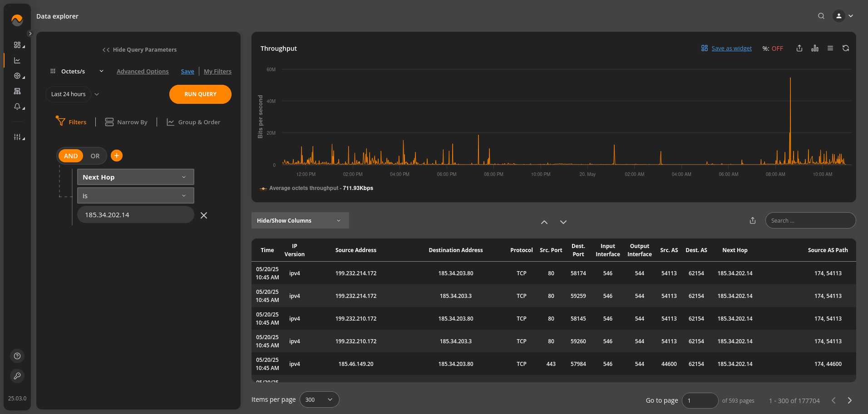The width and height of the screenshot is (868, 414).
Task: Open the Next Hop field dropdown
Action: coord(135,177)
